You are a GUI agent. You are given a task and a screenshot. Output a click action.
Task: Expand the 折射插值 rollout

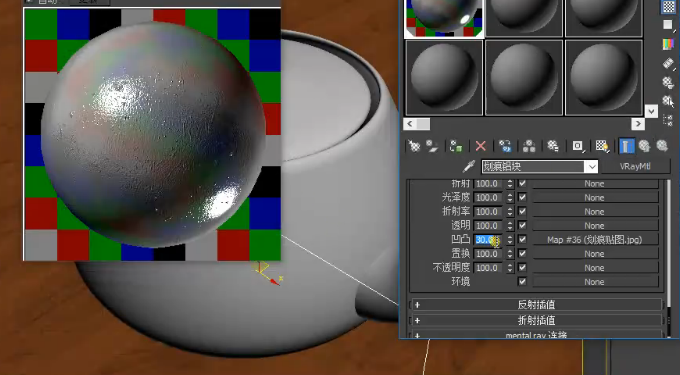[x=536, y=320]
